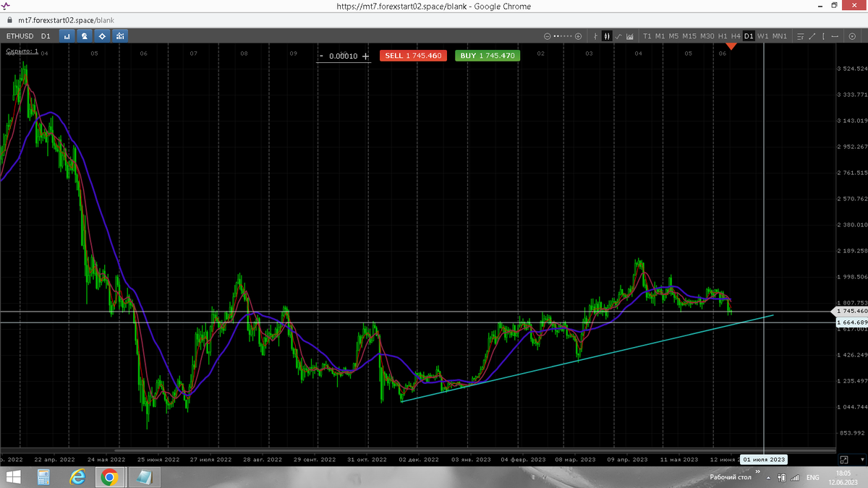Click BUY 1 745.470 button
The image size is (868, 488).
pyautogui.click(x=488, y=56)
